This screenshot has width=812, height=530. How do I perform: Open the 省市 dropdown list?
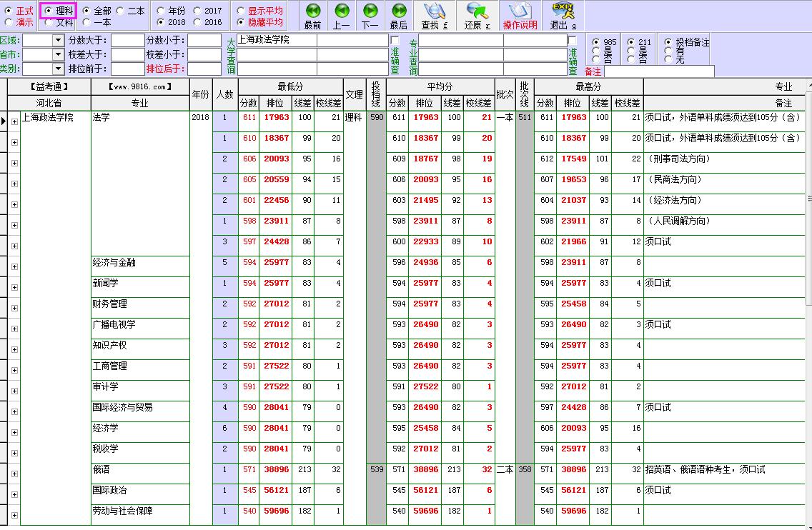pyautogui.click(x=58, y=54)
